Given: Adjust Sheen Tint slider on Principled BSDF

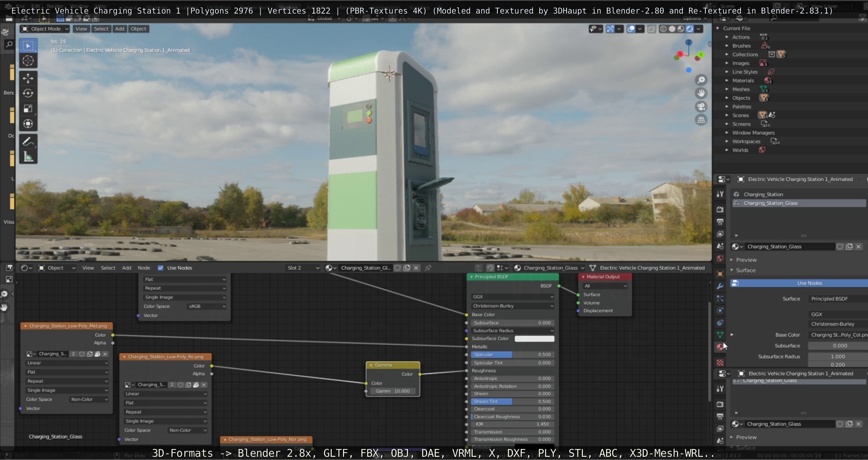Looking at the screenshot, I should 512,402.
